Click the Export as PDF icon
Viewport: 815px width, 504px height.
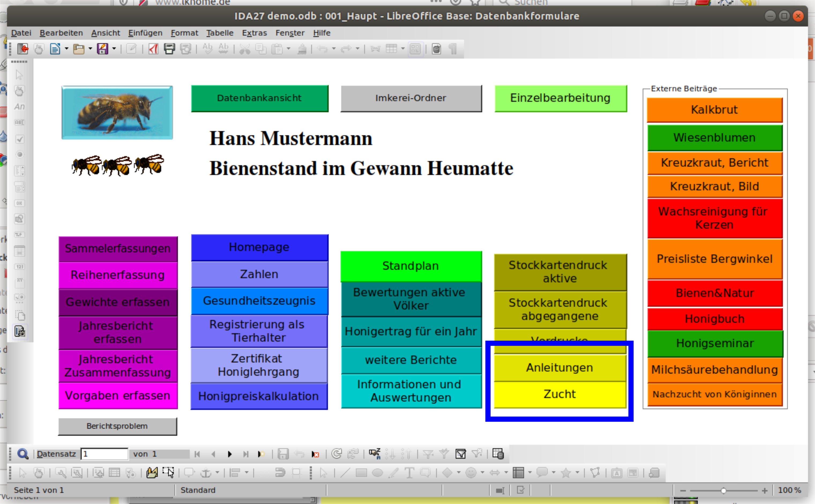(153, 49)
